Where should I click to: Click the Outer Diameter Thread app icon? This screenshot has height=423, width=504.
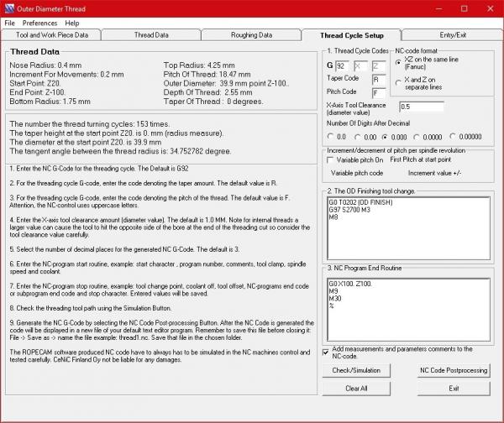[x=8, y=8]
